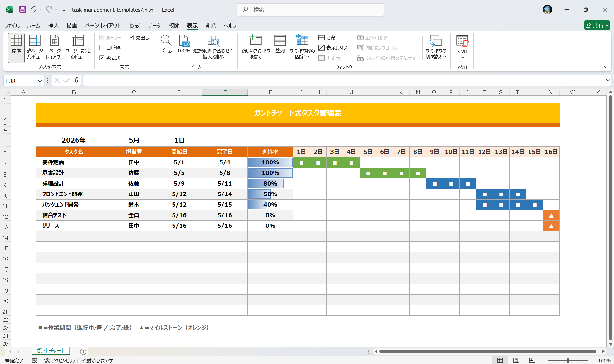Click status bar page break preview icon
The image size is (614, 364).
click(x=532, y=360)
